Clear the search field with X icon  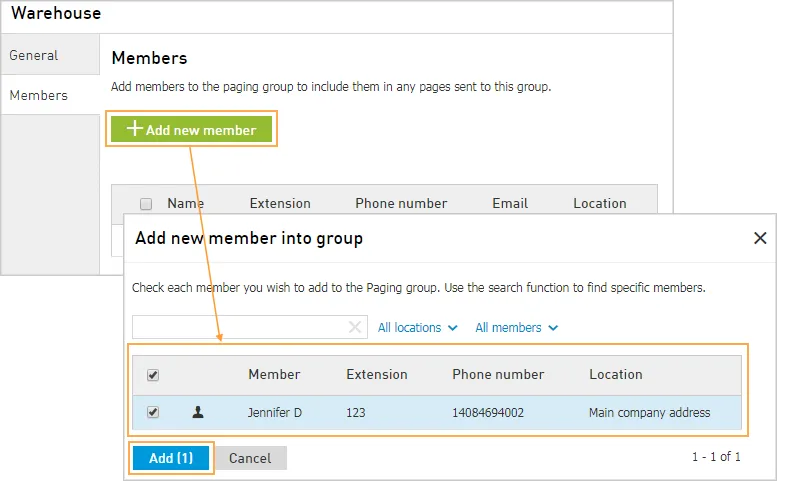[x=355, y=327]
